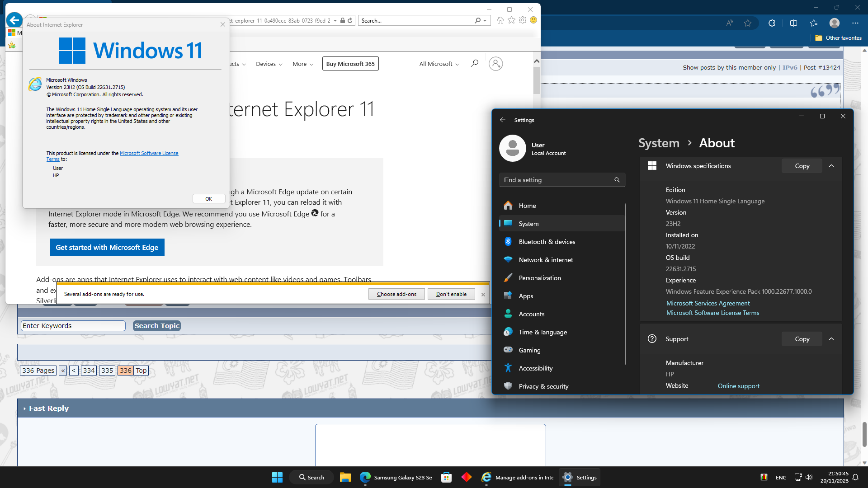Select Apps in Settings sidebar
This screenshot has width=868, height=488.
coord(562,296)
